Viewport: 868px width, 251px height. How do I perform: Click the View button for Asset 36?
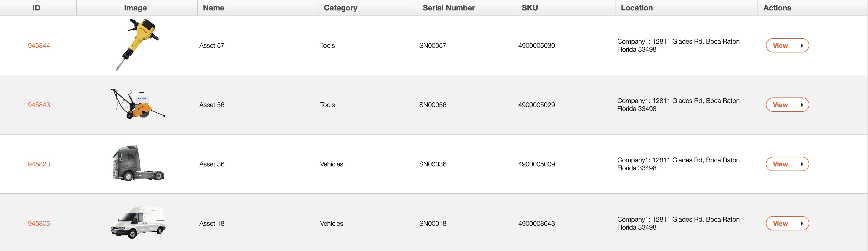[x=787, y=164]
